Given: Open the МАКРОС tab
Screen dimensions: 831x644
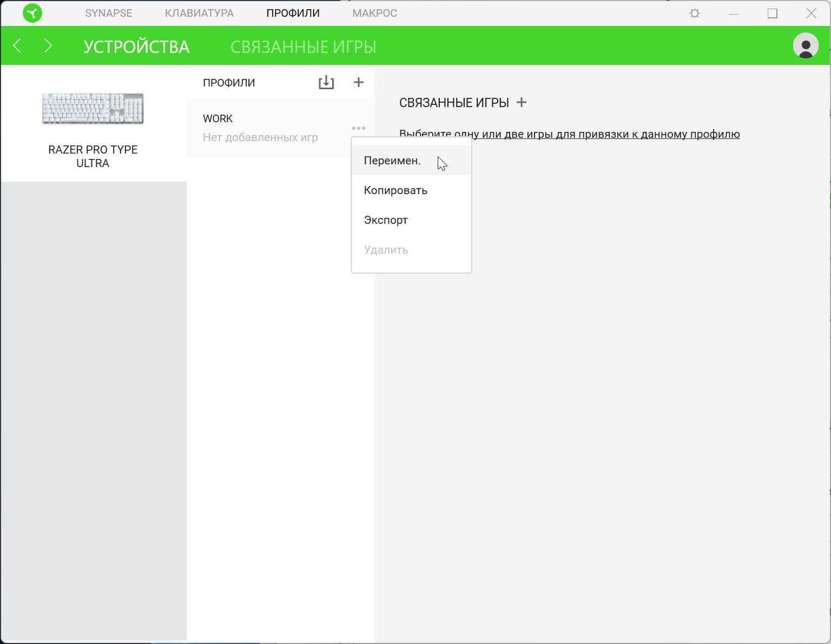Looking at the screenshot, I should [x=375, y=13].
